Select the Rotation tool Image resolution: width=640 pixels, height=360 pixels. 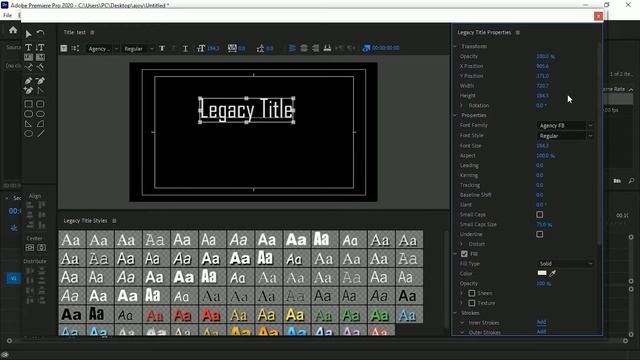tap(40, 33)
